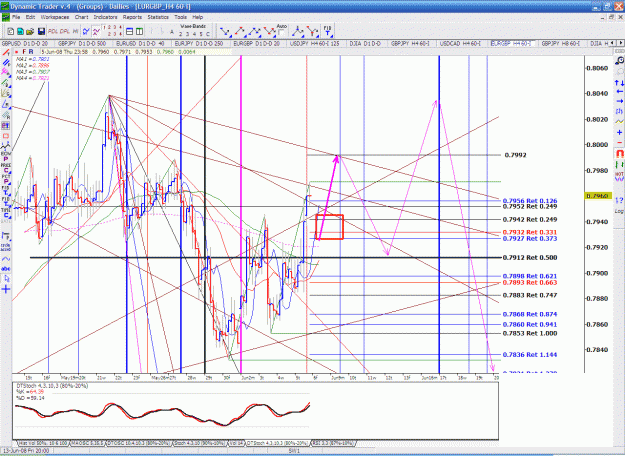625x456 pixels.
Task: Click the 0.7912 Ret 0.500 level label
Action: coord(530,257)
